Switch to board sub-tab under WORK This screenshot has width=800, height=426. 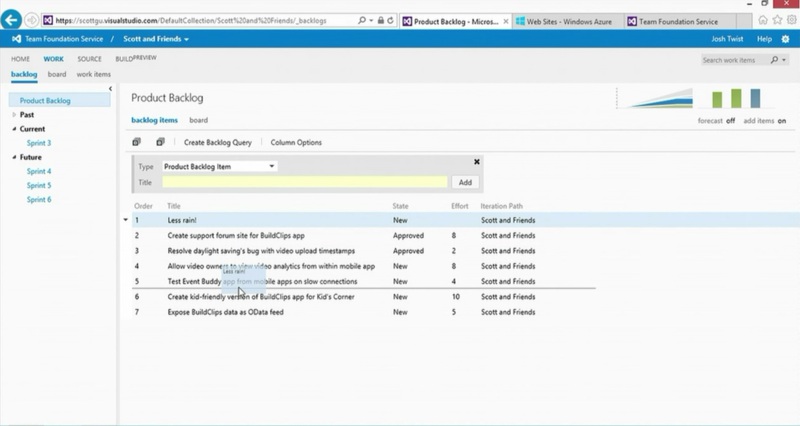point(57,74)
